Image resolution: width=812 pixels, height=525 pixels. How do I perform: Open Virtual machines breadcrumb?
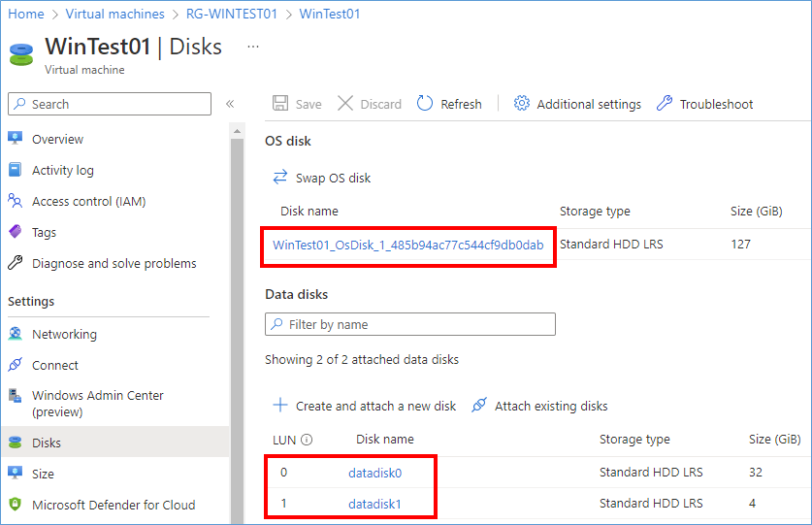(x=115, y=14)
